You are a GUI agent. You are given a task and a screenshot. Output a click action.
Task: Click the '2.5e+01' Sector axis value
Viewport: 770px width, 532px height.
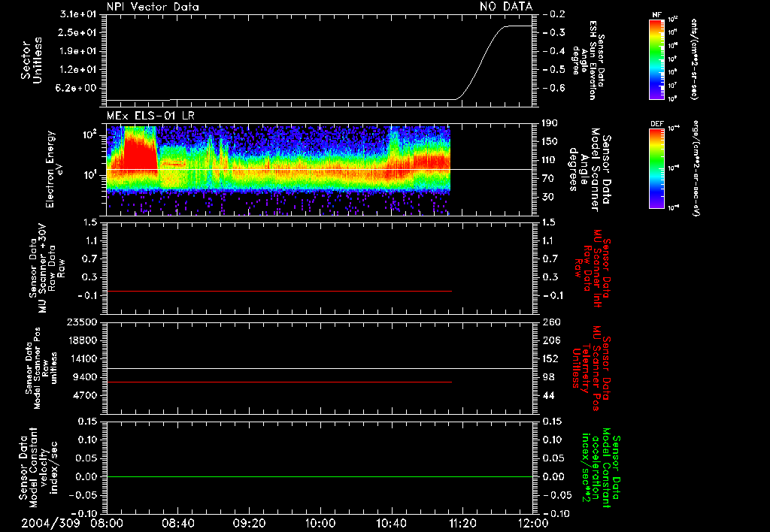[x=77, y=33]
